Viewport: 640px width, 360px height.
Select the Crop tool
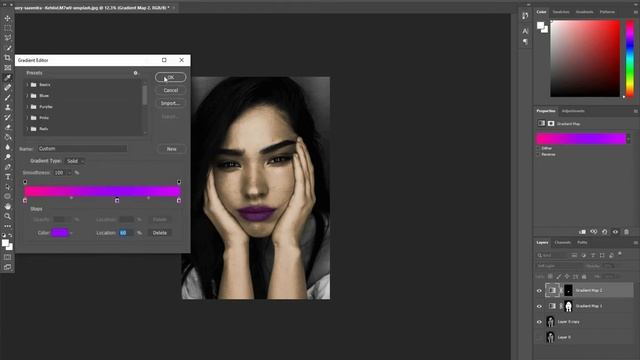(x=7, y=58)
